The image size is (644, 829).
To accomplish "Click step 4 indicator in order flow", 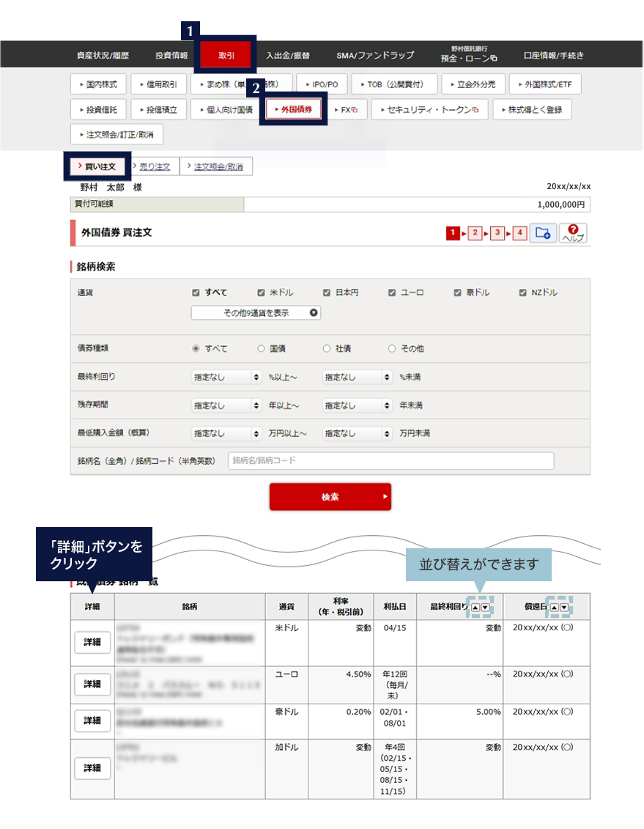I will (520, 232).
